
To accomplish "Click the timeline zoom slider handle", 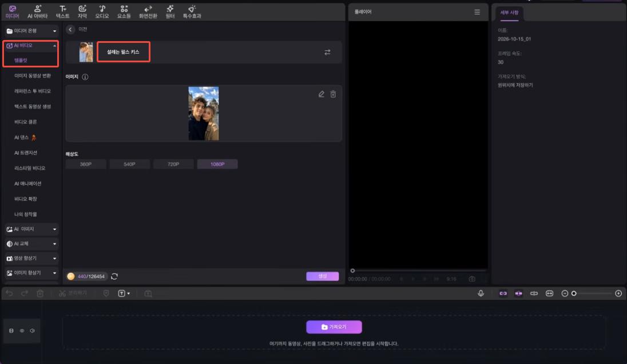I will click(574, 293).
